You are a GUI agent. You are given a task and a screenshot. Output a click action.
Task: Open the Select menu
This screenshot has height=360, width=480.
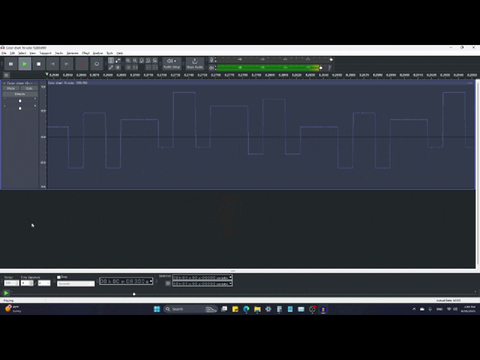point(22,53)
